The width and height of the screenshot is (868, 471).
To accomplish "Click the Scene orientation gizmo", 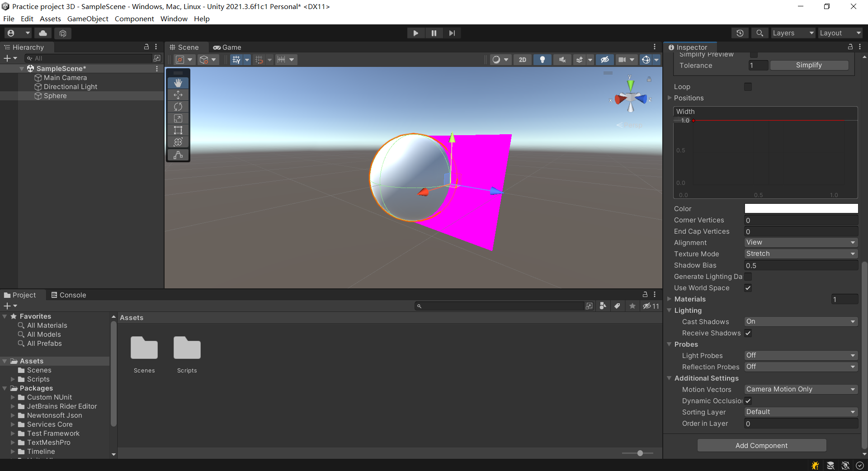I will coord(631,97).
